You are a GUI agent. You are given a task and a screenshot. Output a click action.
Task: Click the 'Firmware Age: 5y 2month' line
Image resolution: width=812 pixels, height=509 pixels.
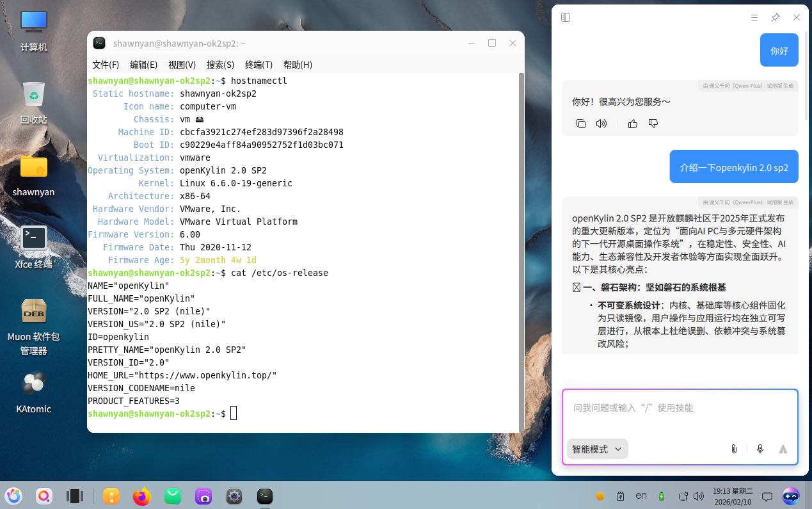[x=182, y=260]
